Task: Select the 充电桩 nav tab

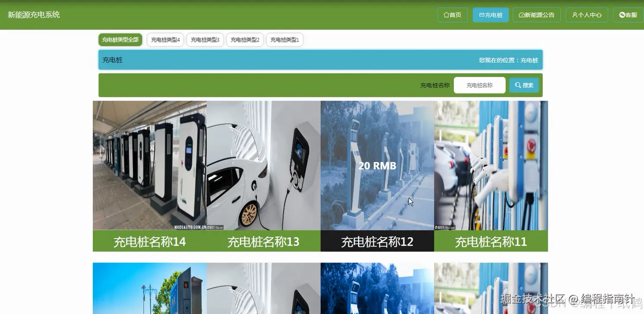Action: [x=491, y=15]
